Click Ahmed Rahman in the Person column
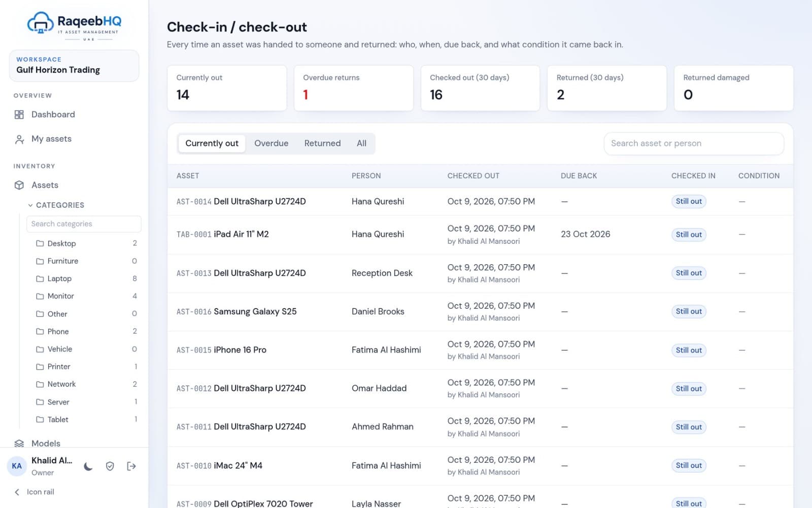The image size is (812, 508). point(382,427)
